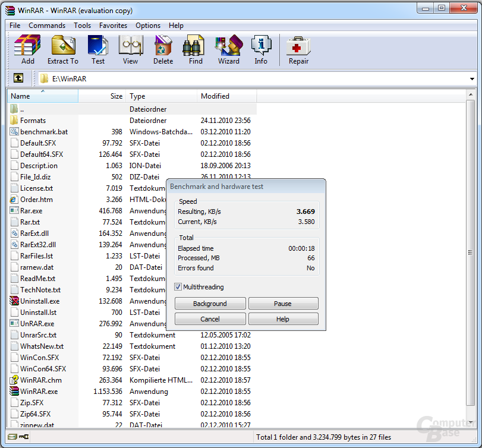Click the scrollbar up arrow
This screenshot has width=482, height=448.
[470, 94]
